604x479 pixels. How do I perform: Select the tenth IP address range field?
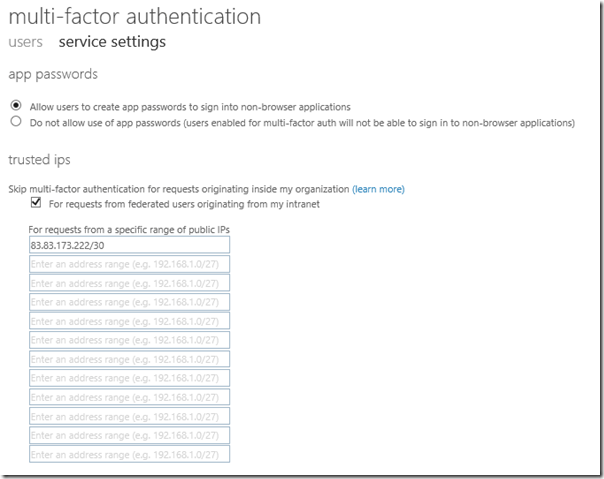129,416
